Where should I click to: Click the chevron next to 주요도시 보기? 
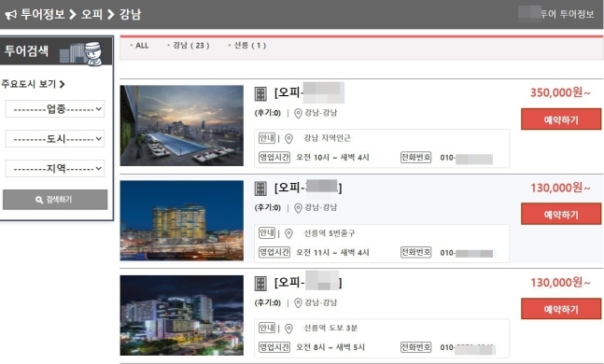click(62, 84)
